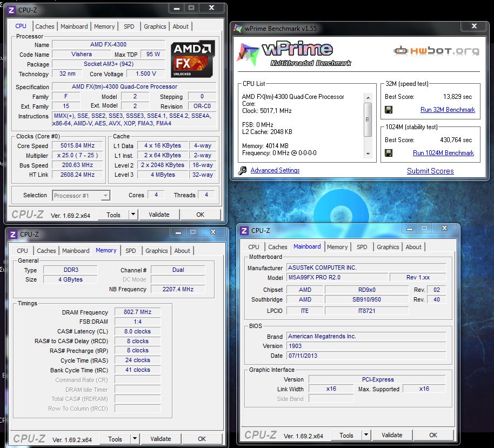Screen dimensions: 494x448
Task: Open the Tools dropdown arrow in the CPU tab window
Action: point(133,215)
